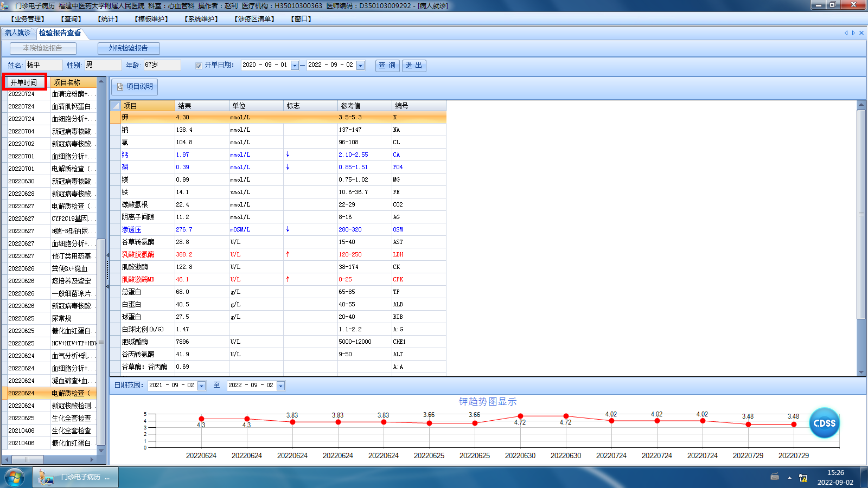Select the N端-B型钠尿 order row

pos(50,232)
